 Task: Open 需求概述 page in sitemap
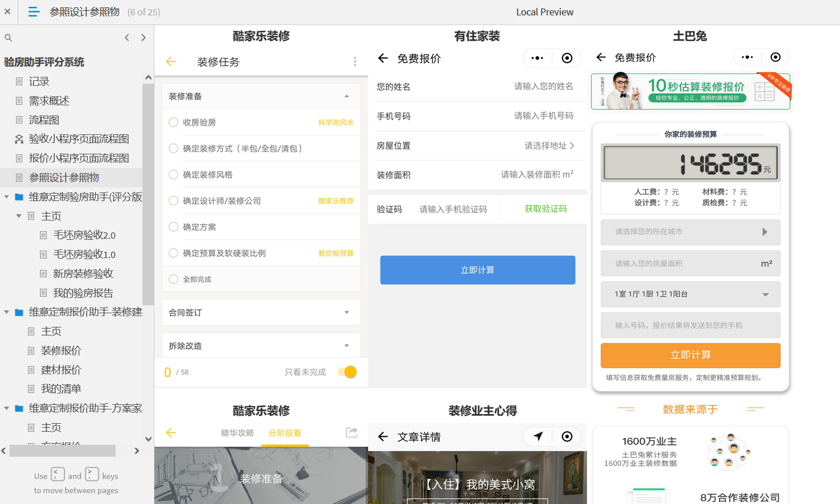click(x=49, y=101)
